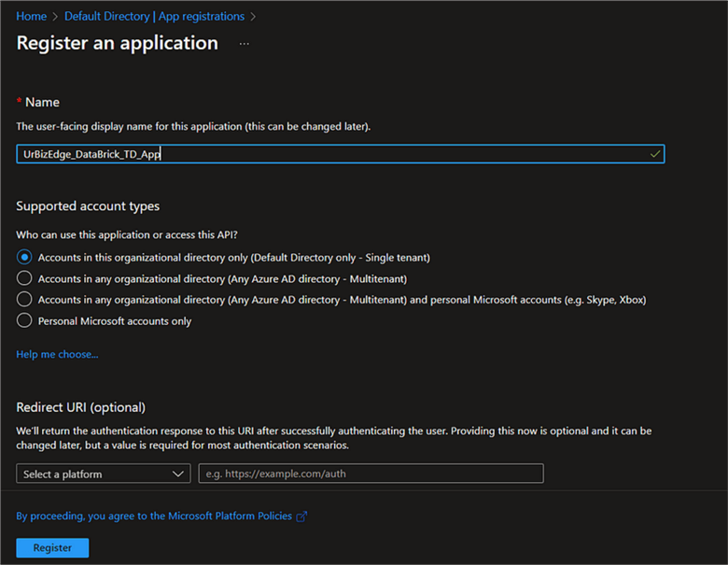Focus the Redirect URI example.com input box
The width and height of the screenshot is (728, 565).
[371, 474]
